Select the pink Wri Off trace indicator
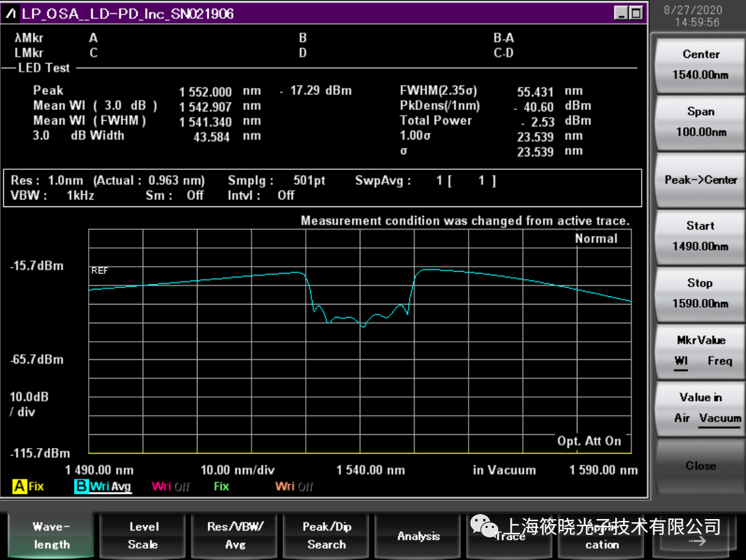Viewport: 746px width, 560px height. tap(171, 486)
